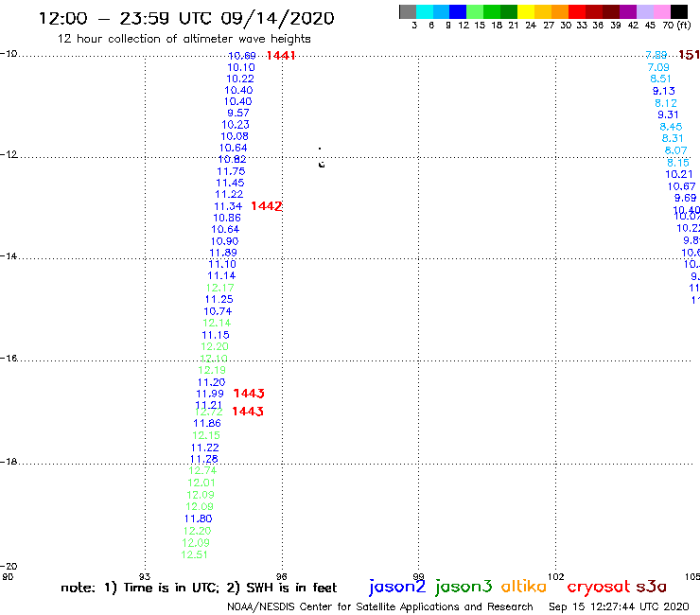Screen dimensions: 700x615
Task: Click the gray 3 ft legend swatch
Action: [x=408, y=11]
